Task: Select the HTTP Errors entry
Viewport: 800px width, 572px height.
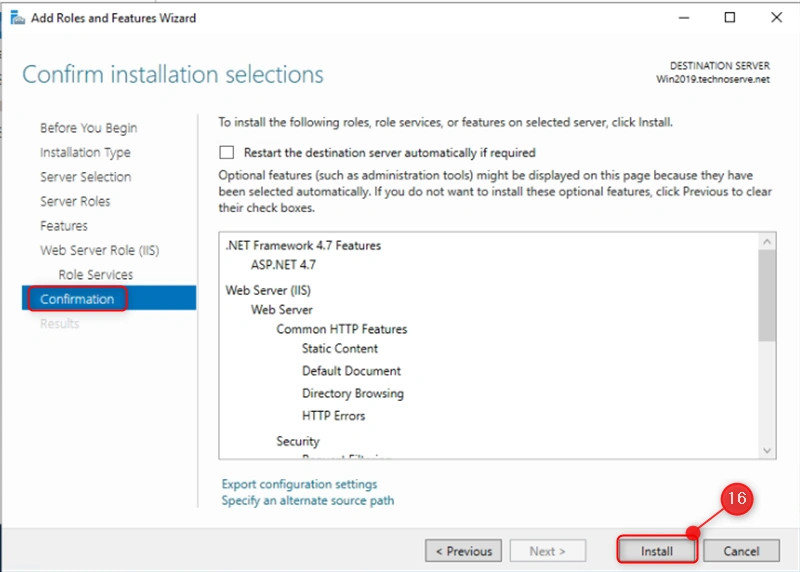Action: point(334,416)
